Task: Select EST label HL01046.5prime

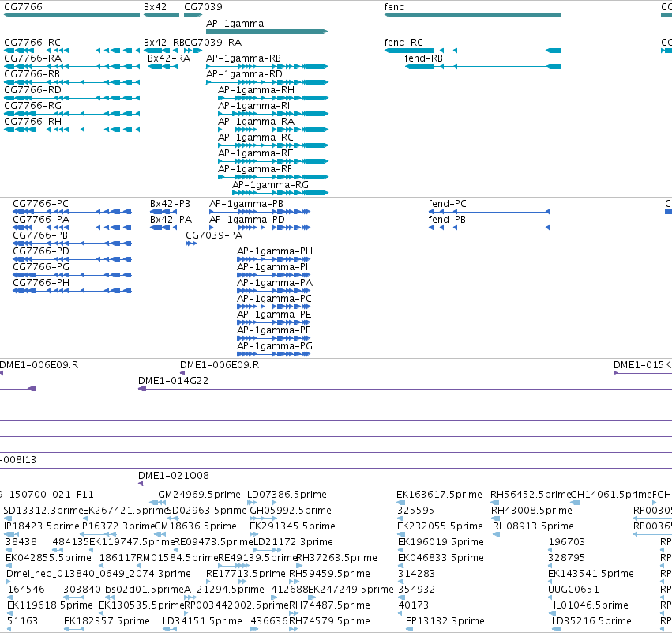Action: pos(588,606)
